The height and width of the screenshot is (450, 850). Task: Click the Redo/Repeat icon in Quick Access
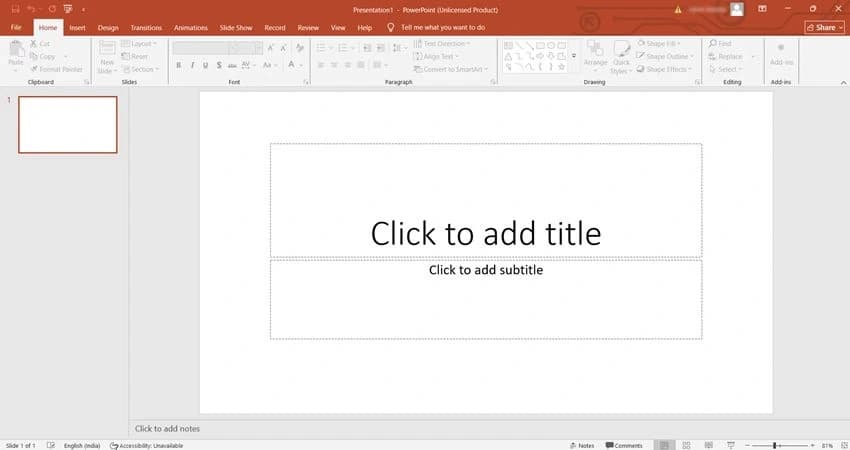(x=51, y=9)
